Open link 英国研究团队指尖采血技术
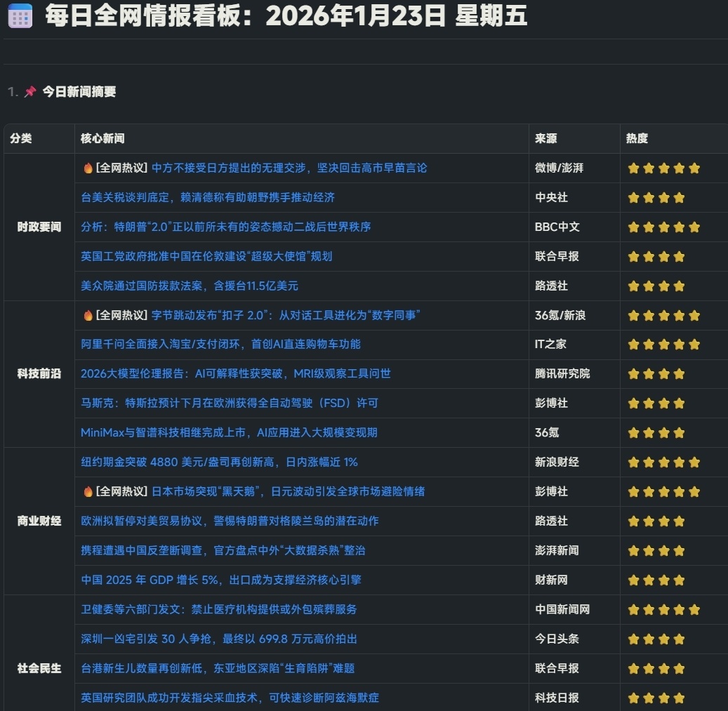 pyautogui.click(x=230, y=698)
